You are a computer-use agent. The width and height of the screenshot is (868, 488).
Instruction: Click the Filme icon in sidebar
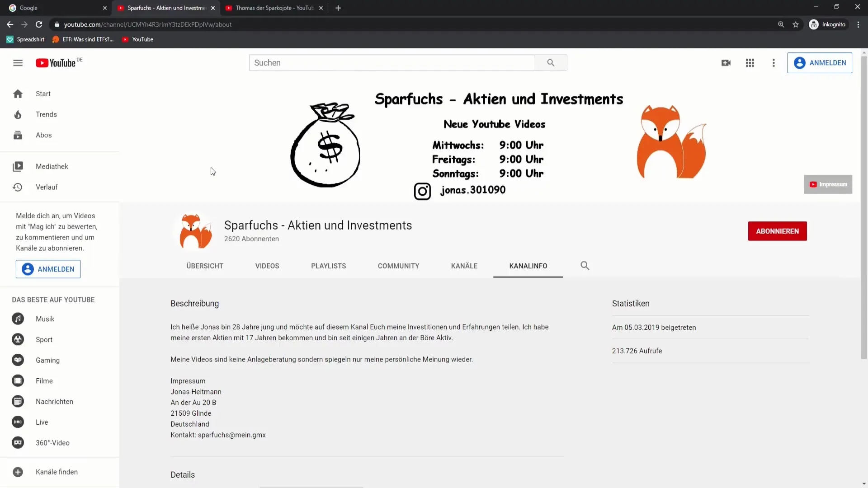18,381
